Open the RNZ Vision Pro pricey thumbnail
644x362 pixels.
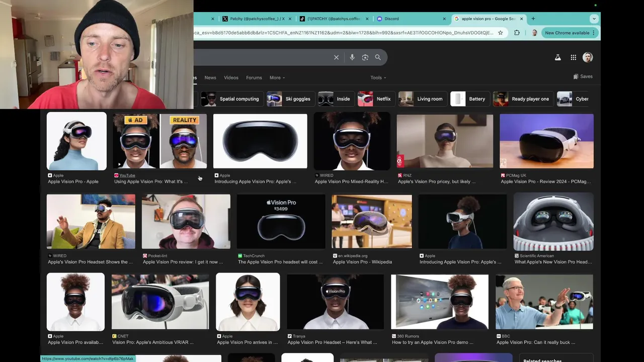tap(445, 141)
